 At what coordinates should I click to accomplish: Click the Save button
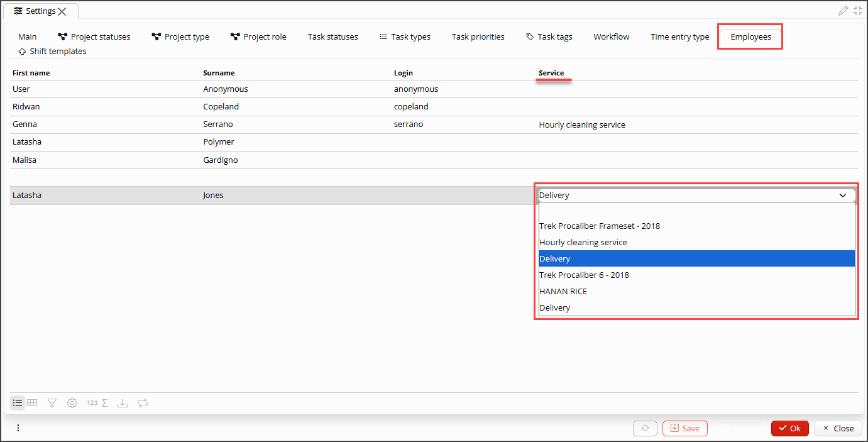(x=685, y=428)
